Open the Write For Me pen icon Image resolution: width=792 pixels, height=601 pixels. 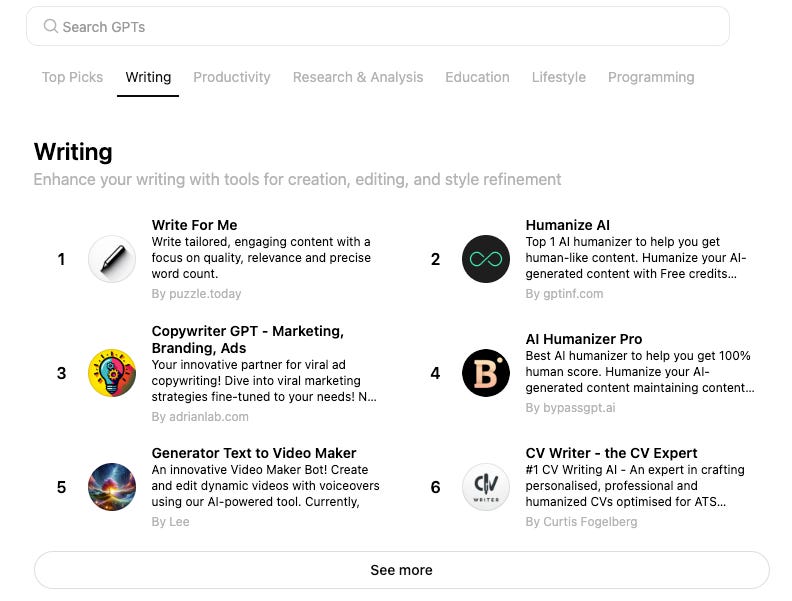pyautogui.click(x=112, y=259)
